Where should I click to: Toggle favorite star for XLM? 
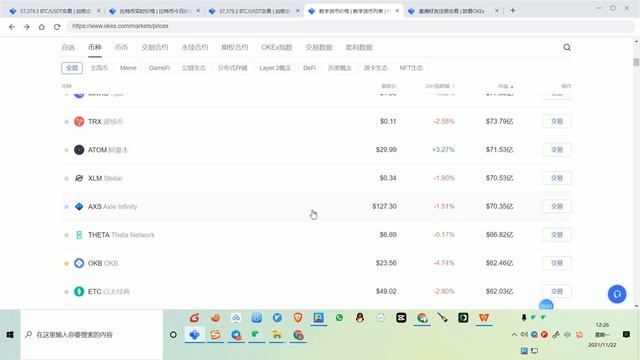[67, 178]
